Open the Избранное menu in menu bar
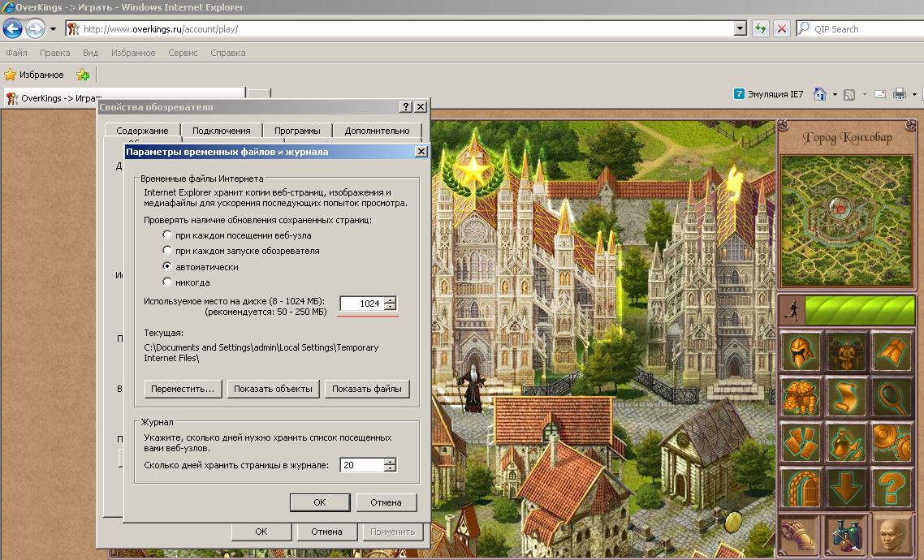This screenshot has height=560, width=924. 133,53
